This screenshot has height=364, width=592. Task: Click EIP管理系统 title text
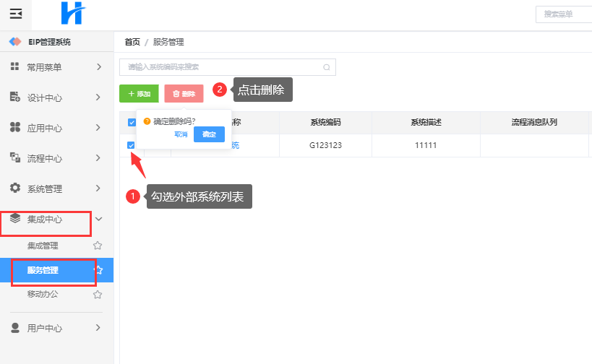point(49,42)
